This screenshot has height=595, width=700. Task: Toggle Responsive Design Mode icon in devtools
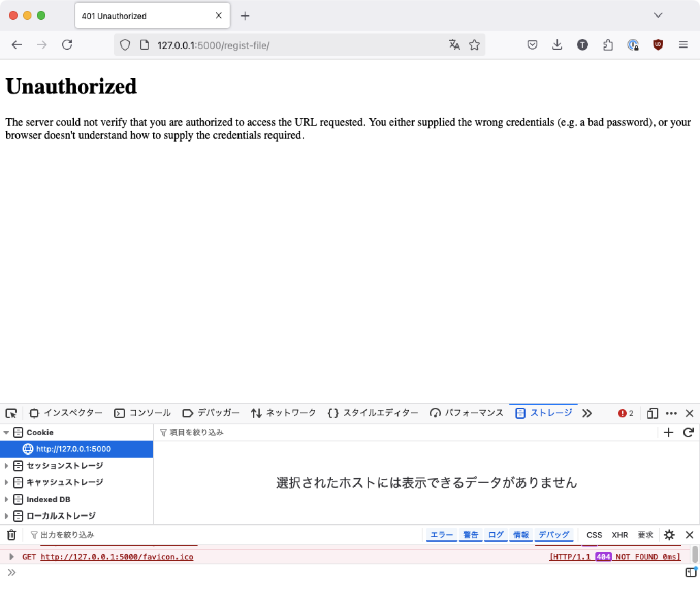pyautogui.click(x=651, y=413)
